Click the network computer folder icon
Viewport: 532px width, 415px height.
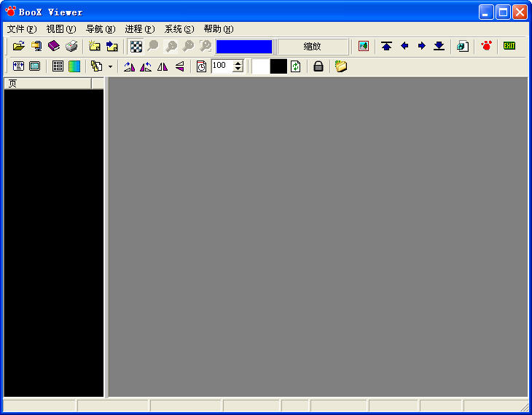[36, 46]
